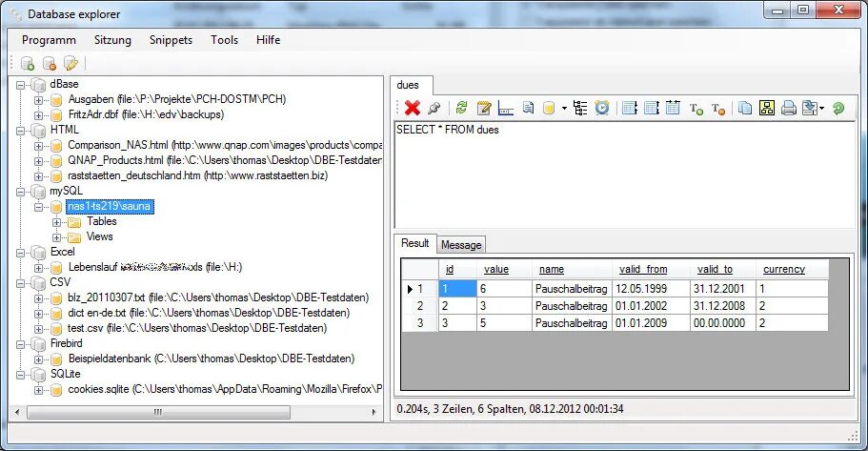Click the alarm clock icon in toolbar

point(602,108)
